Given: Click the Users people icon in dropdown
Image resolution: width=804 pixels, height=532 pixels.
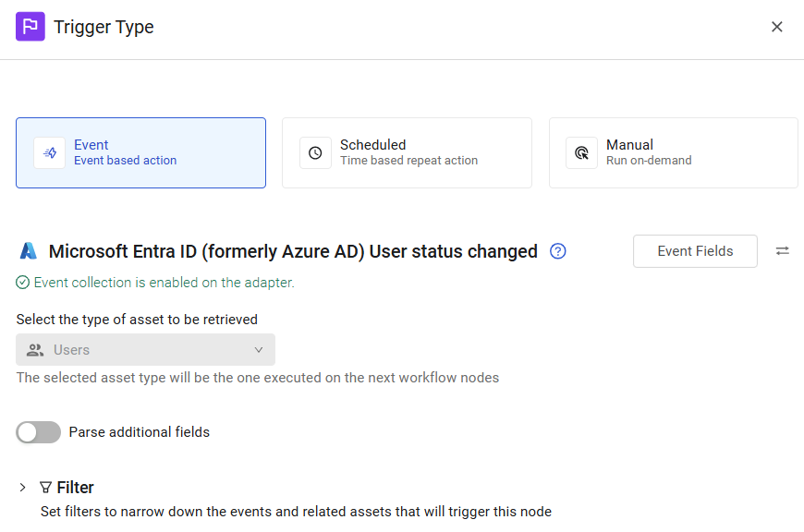Looking at the screenshot, I should [x=35, y=350].
